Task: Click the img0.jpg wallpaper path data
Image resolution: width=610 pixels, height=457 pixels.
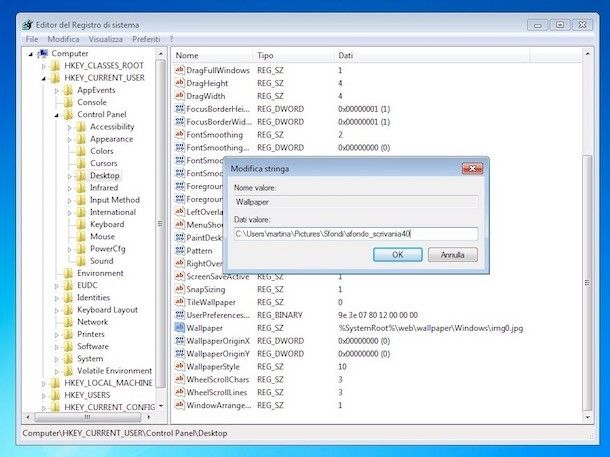Action: click(x=431, y=328)
